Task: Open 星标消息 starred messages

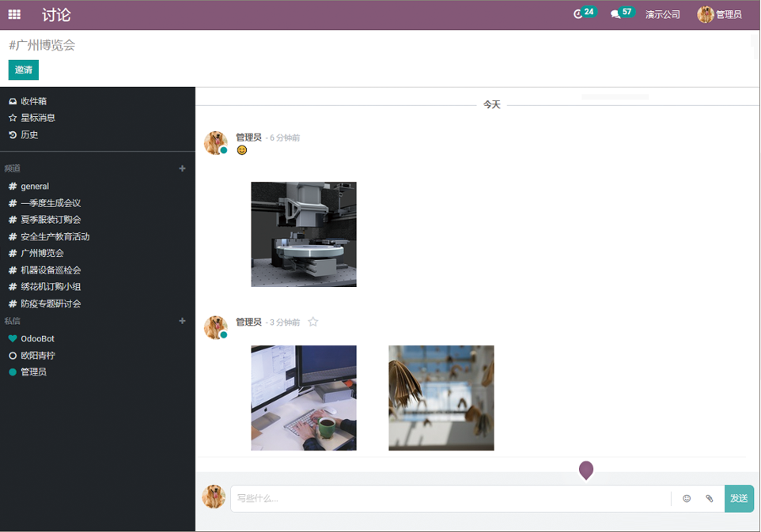Action: 37,118
